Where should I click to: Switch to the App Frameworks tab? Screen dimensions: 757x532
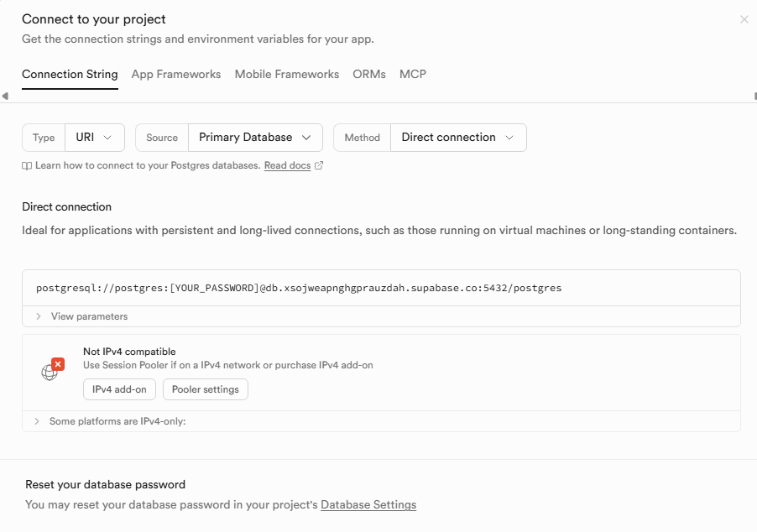[x=176, y=74]
